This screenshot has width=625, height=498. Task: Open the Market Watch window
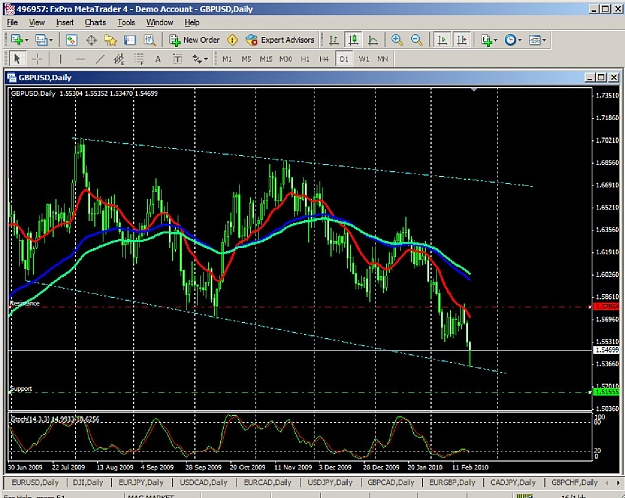(71, 40)
